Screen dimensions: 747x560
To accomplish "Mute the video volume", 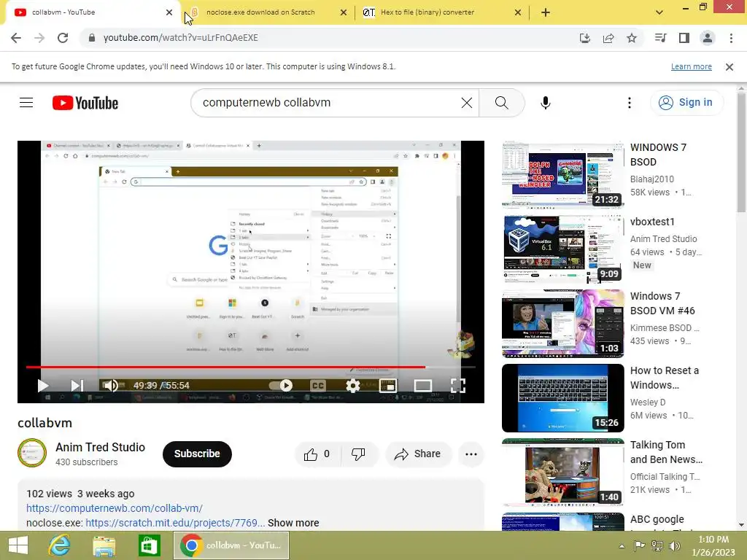I will (x=111, y=385).
